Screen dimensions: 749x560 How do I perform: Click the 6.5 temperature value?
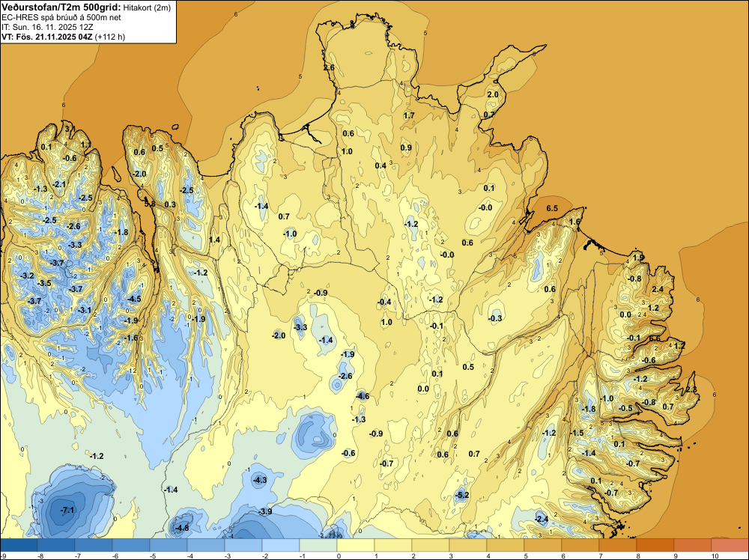coord(552,208)
